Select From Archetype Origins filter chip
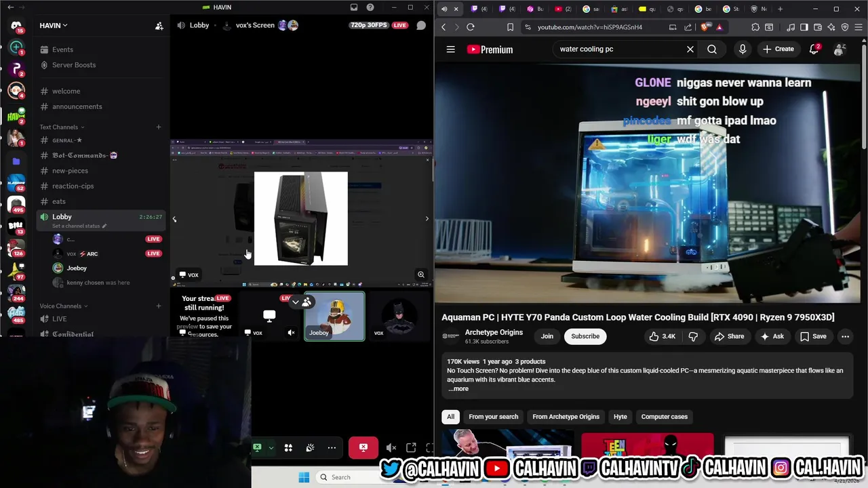This screenshot has width=868, height=488. (566, 417)
